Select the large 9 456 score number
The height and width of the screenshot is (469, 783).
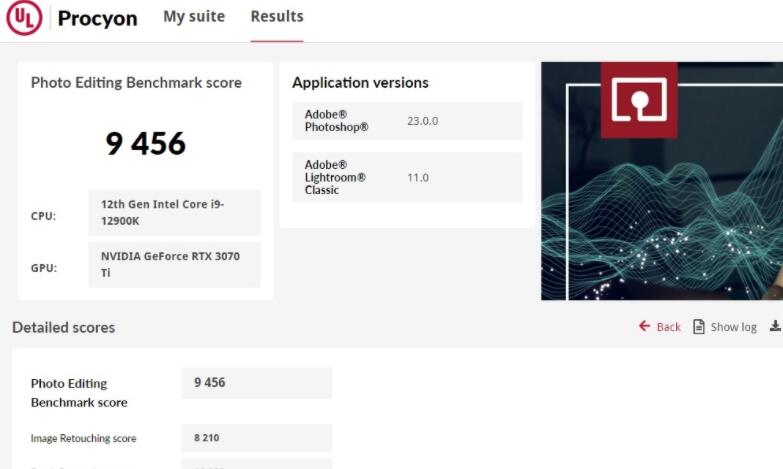[x=146, y=143]
